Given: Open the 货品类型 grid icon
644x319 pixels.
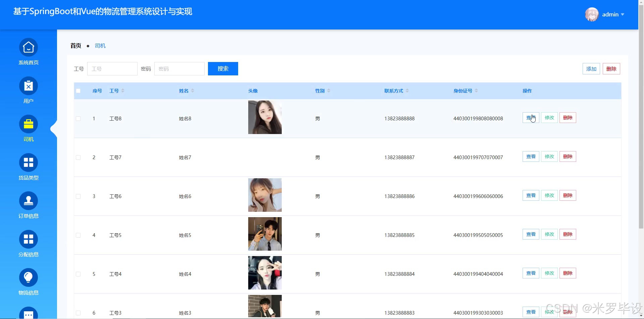Looking at the screenshot, I should click(x=29, y=163).
